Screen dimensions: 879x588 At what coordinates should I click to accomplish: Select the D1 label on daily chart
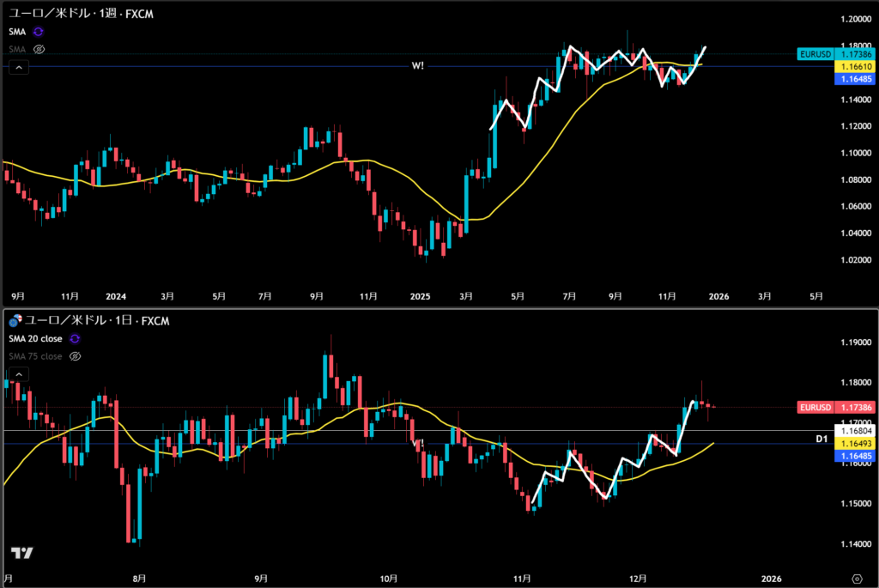click(821, 439)
